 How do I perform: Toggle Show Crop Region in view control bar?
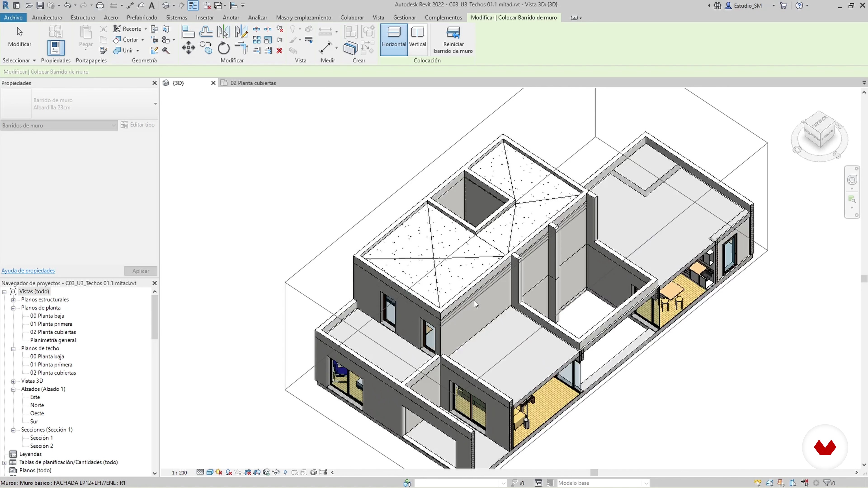pos(257,472)
